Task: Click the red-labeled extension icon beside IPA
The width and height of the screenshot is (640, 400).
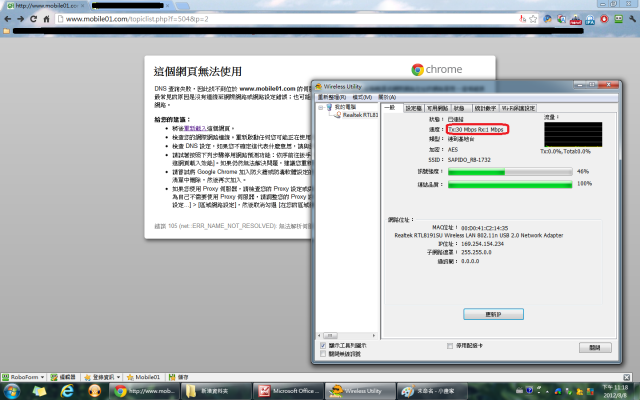Action: [576, 19]
